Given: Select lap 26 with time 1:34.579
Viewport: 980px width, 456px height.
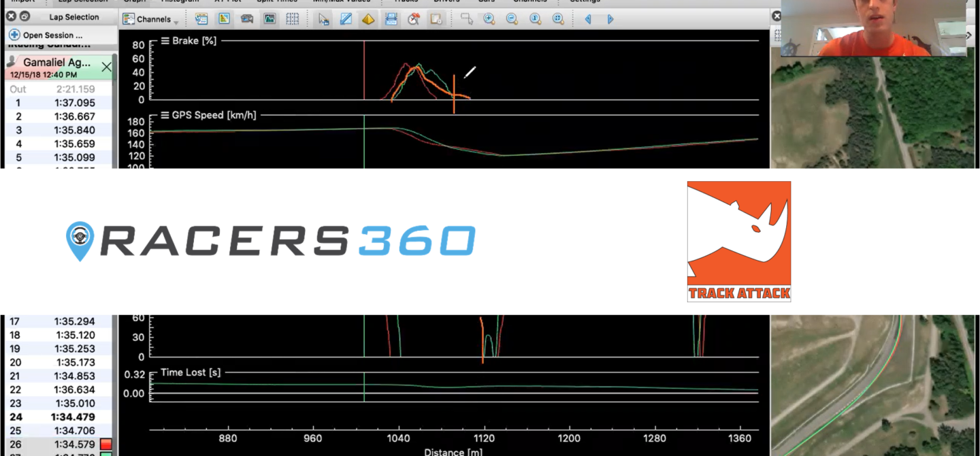Looking at the screenshot, I should coord(59,444).
